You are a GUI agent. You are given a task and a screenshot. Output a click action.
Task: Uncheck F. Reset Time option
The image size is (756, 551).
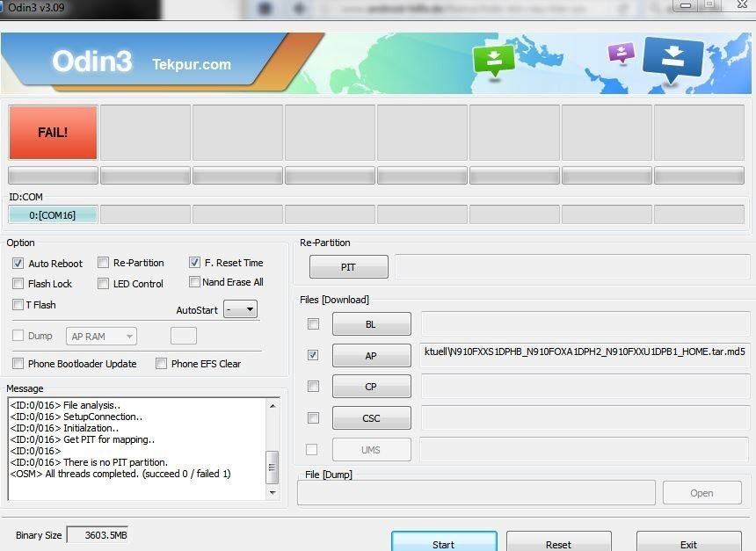[194, 262]
